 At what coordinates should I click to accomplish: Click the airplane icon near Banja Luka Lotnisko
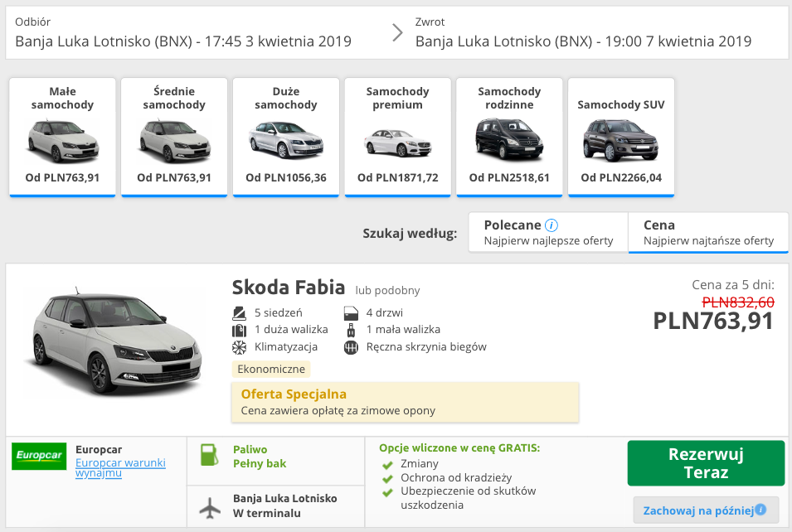click(x=210, y=506)
